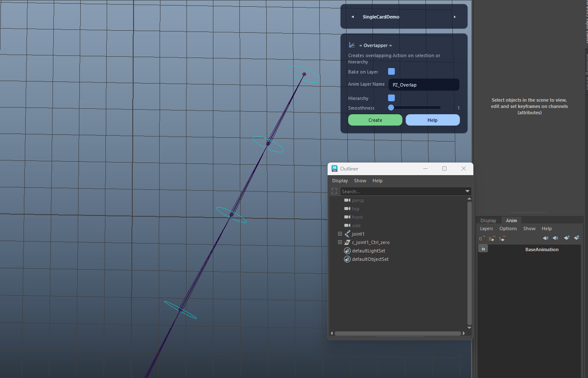Create an empty animation layer
588x378 pixels.
(567, 238)
